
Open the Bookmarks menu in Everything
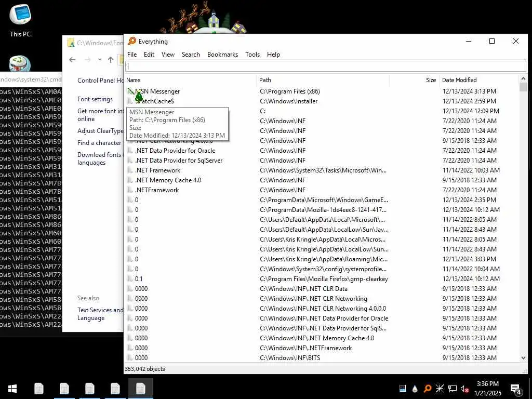pos(222,54)
